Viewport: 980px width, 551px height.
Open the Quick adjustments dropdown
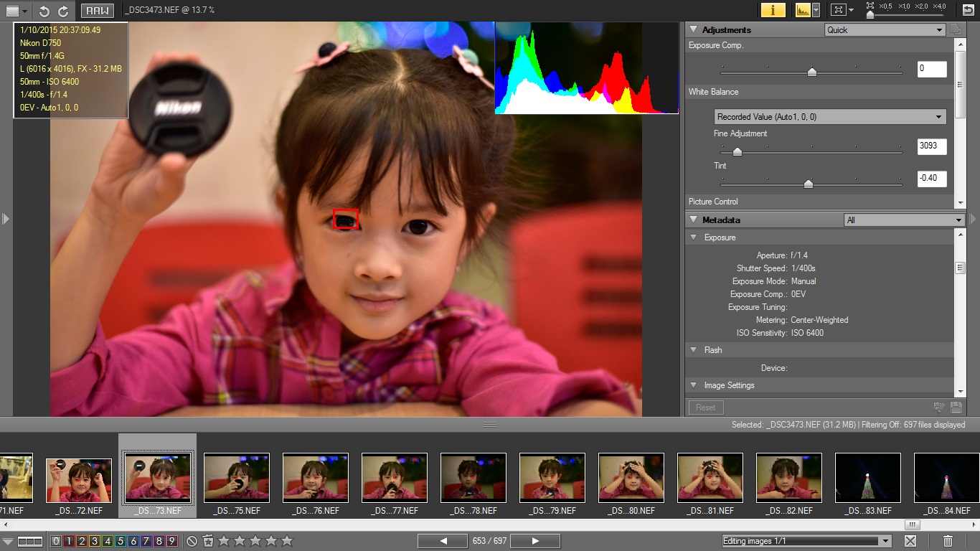point(885,30)
